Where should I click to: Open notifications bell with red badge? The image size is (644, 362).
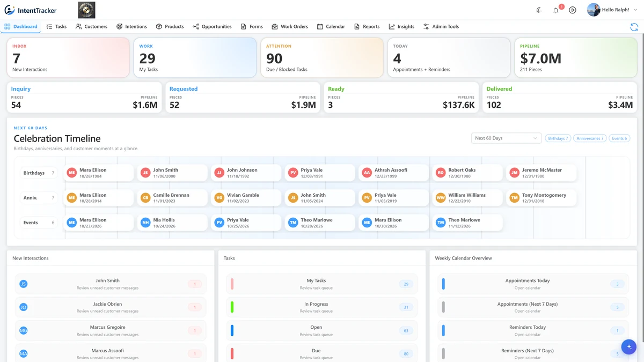pyautogui.click(x=556, y=10)
